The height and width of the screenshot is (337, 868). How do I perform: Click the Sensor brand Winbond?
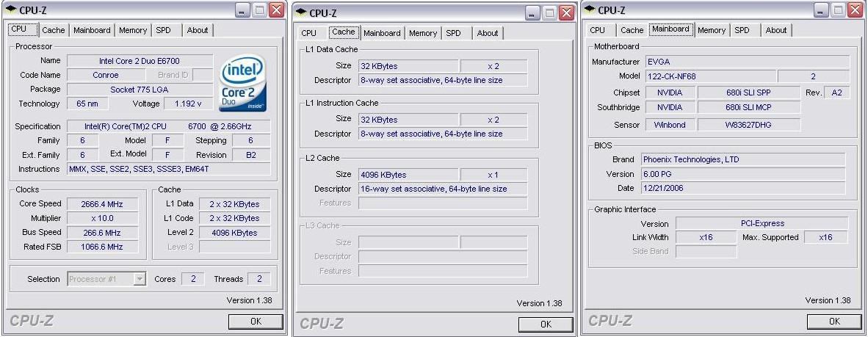click(669, 125)
